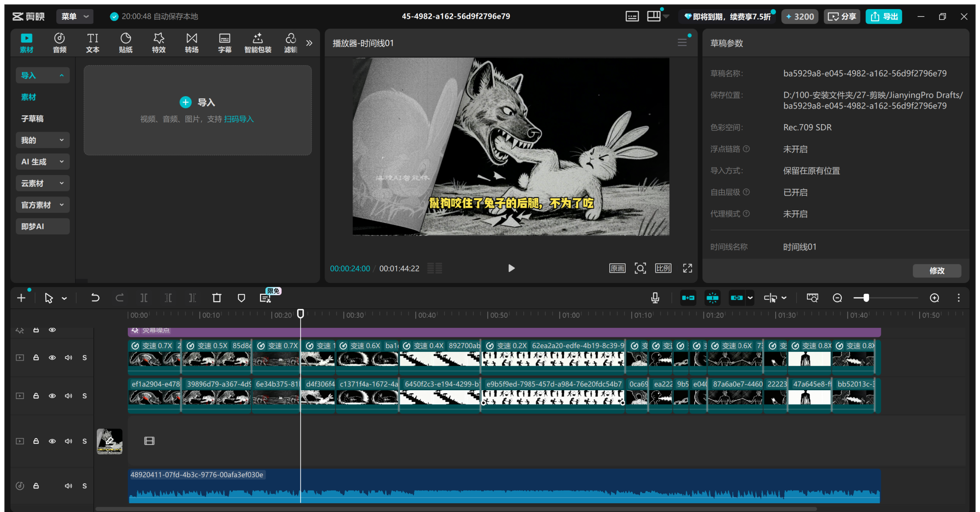Click the 贴纸 sticker tool icon
This screenshot has height=512, width=980.
(x=126, y=43)
